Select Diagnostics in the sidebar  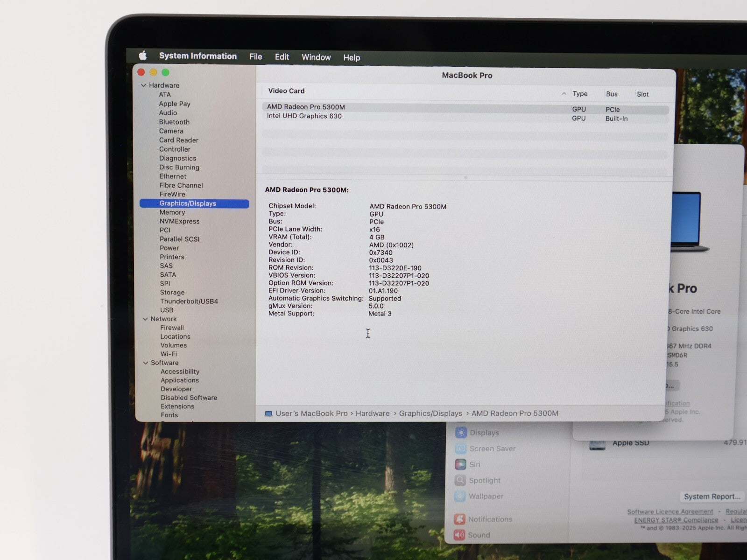click(177, 158)
